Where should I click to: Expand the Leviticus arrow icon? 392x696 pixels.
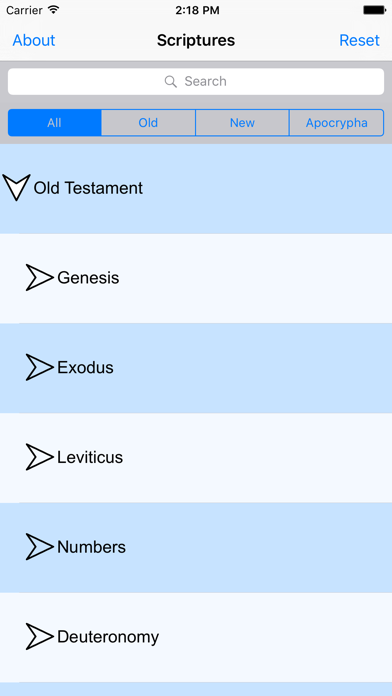click(39, 457)
